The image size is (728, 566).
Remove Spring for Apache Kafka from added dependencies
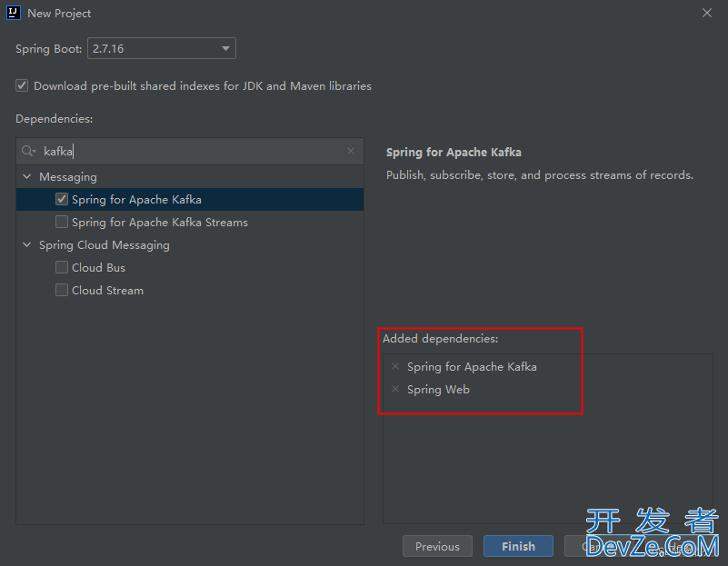395,366
